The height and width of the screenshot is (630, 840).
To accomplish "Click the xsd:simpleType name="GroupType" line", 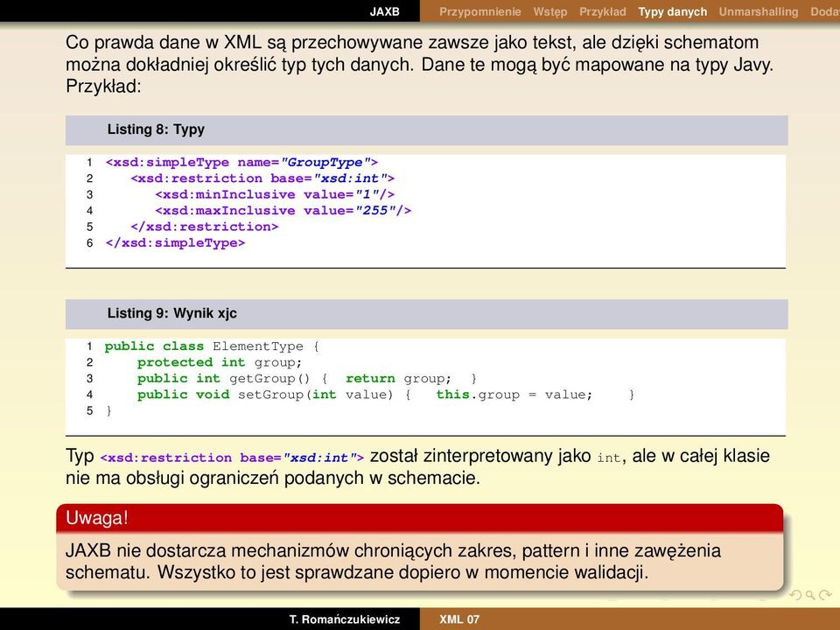I will click(241, 163).
